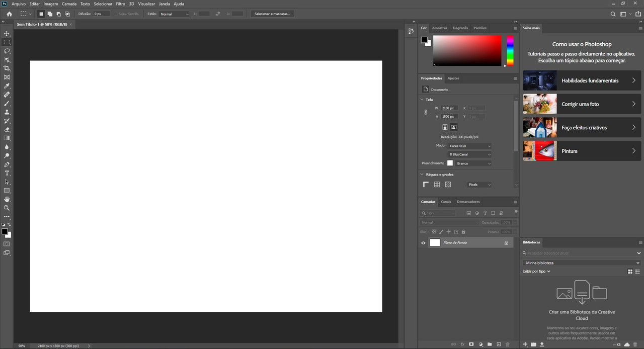This screenshot has height=349, width=644.
Task: Open the Preenchimento Branco dropdown
Action: point(473,163)
